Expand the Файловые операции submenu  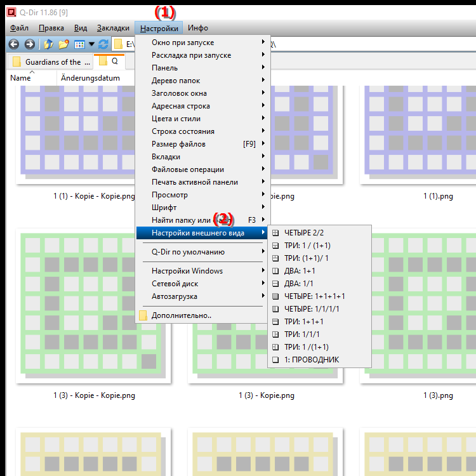(x=202, y=169)
